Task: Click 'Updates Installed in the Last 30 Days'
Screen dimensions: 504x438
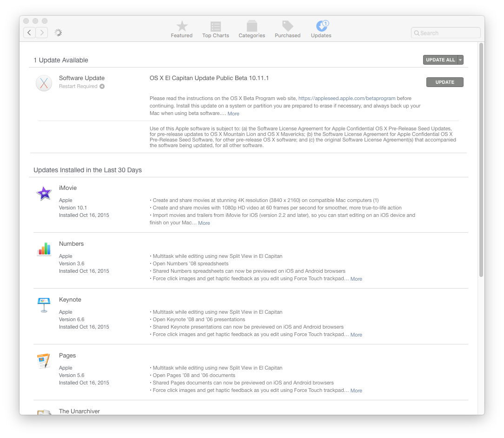Action: click(x=87, y=170)
